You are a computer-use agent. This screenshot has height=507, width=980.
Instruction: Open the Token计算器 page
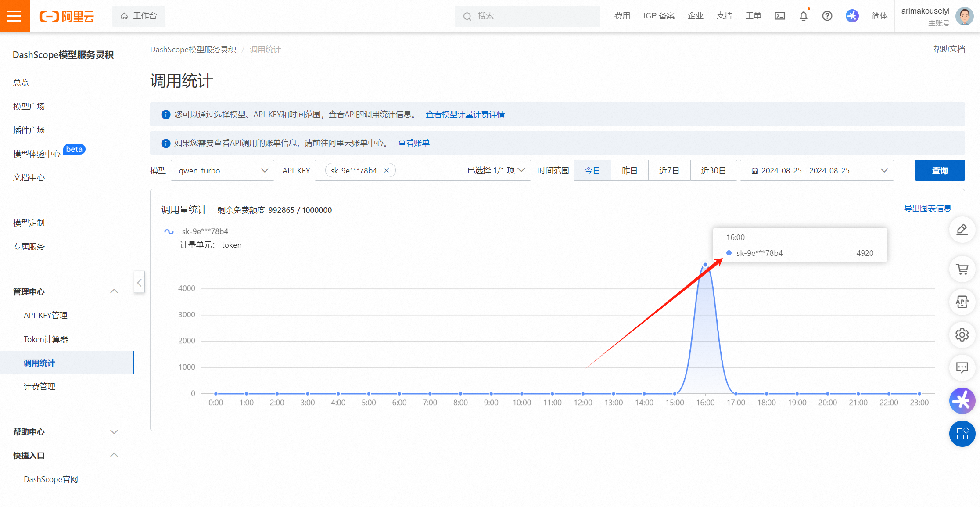pos(46,339)
